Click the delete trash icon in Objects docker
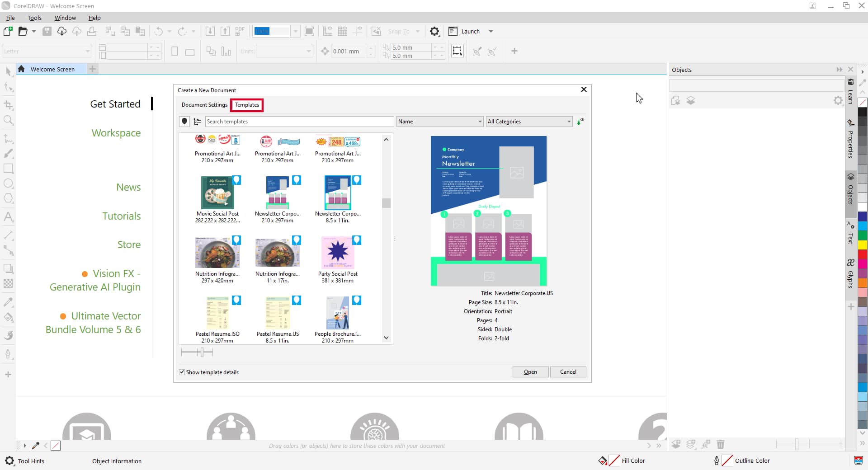 point(721,445)
